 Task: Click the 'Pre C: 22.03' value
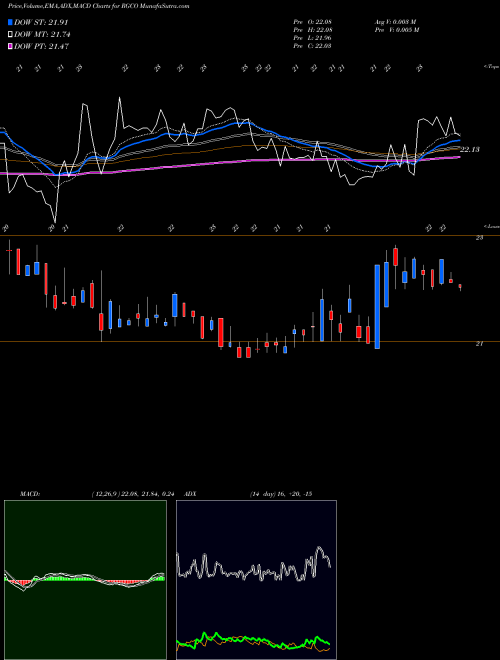pyautogui.click(x=312, y=46)
